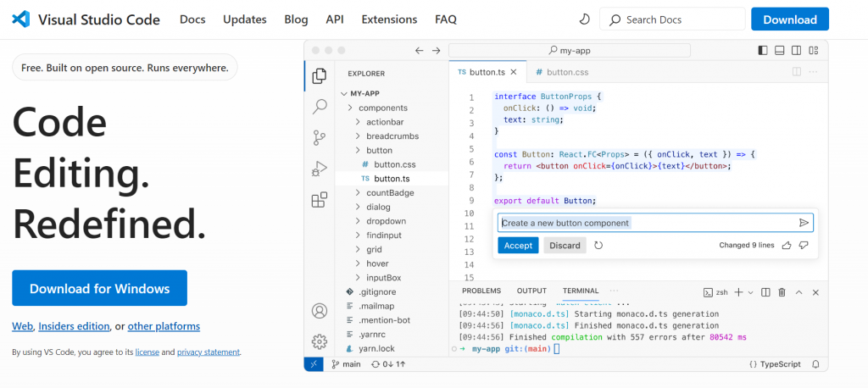
Task: Click the back arrow in title bar
Action: 419,50
